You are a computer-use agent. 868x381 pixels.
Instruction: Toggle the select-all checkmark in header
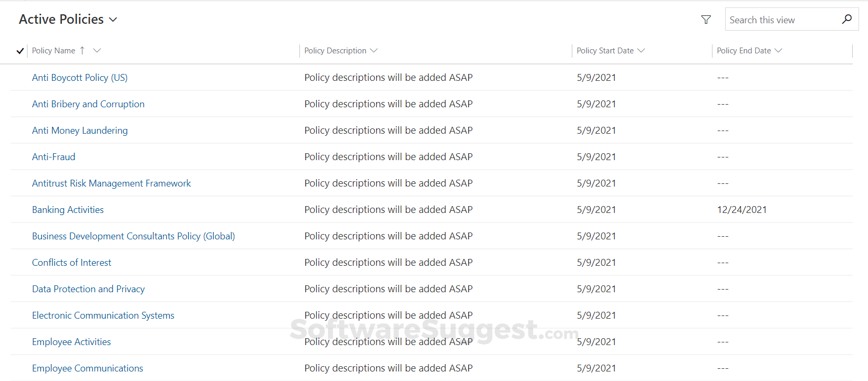(20, 51)
